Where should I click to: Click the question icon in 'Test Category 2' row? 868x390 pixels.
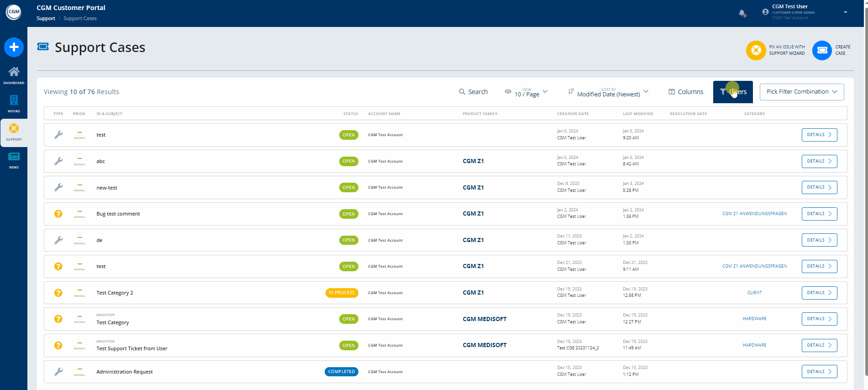click(x=58, y=293)
